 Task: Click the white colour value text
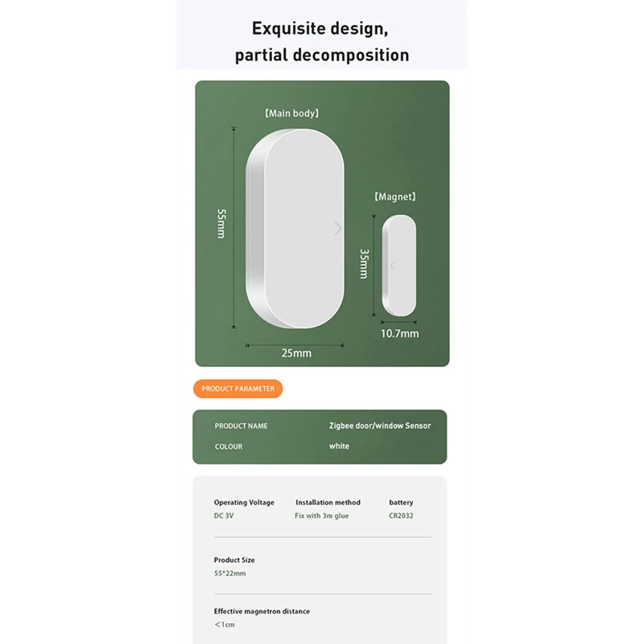(x=339, y=447)
